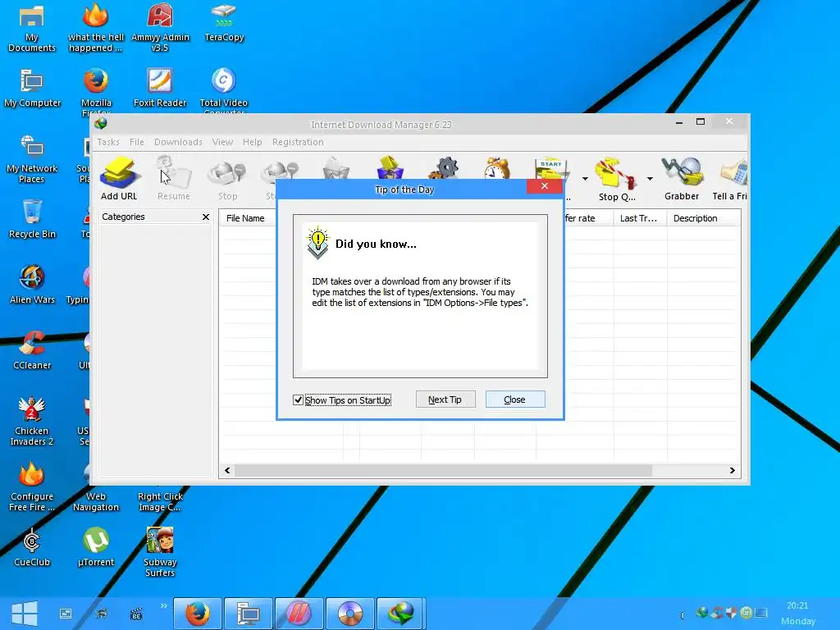Select the CueClub desktop icon
Image resolution: width=840 pixels, height=630 pixels.
tap(32, 547)
